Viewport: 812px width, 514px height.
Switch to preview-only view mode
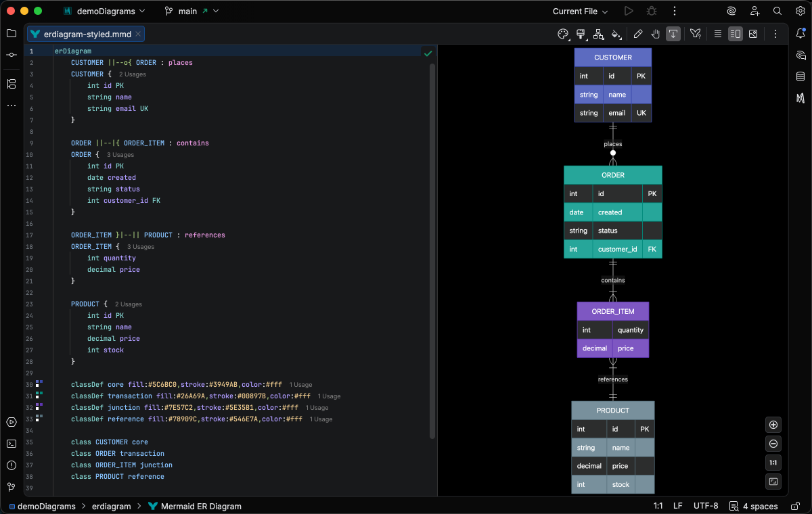point(753,34)
